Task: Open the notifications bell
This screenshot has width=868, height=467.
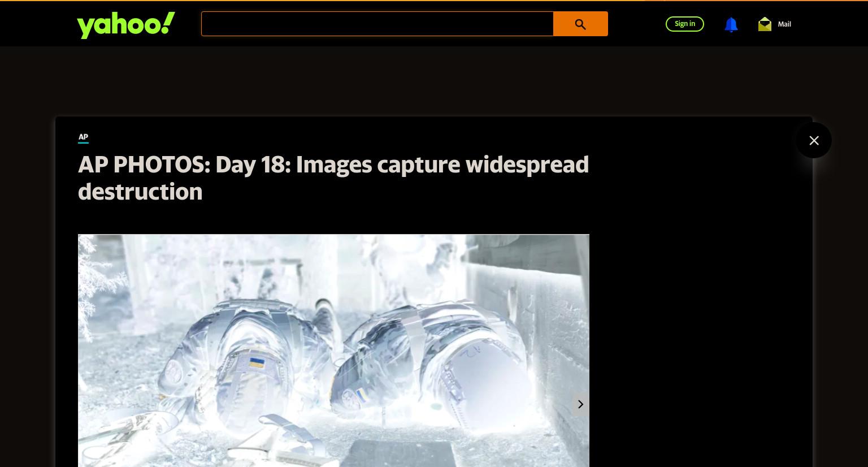Action: pyautogui.click(x=731, y=24)
